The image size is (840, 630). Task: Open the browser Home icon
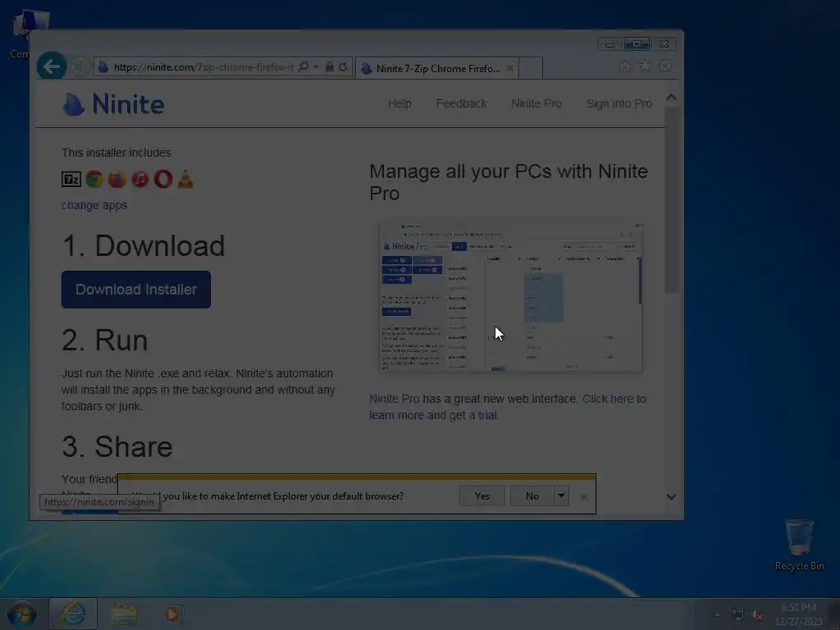pos(624,66)
